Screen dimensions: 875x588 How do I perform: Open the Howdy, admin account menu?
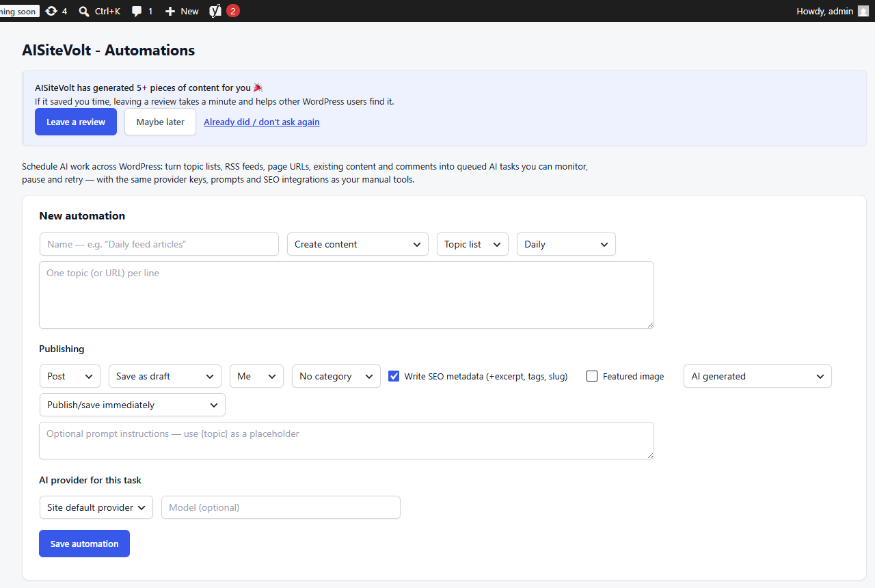(x=832, y=11)
